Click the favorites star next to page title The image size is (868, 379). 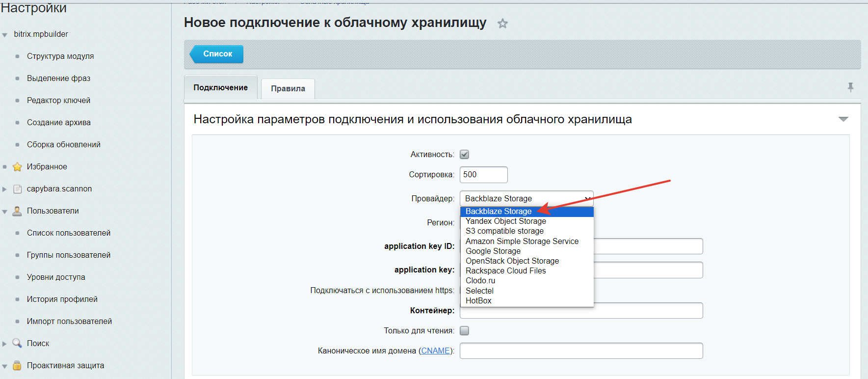click(502, 24)
